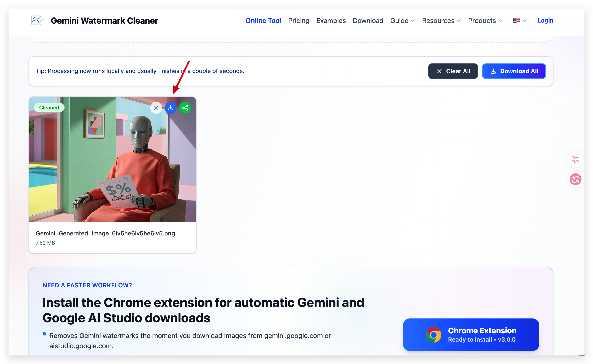Open the language selector chevron
The width and height of the screenshot is (593, 364).
(525, 21)
